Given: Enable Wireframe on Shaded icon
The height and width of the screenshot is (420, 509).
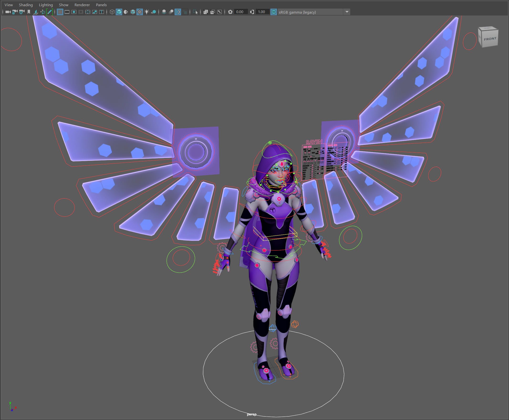Looking at the screenshot, I should coord(133,12).
